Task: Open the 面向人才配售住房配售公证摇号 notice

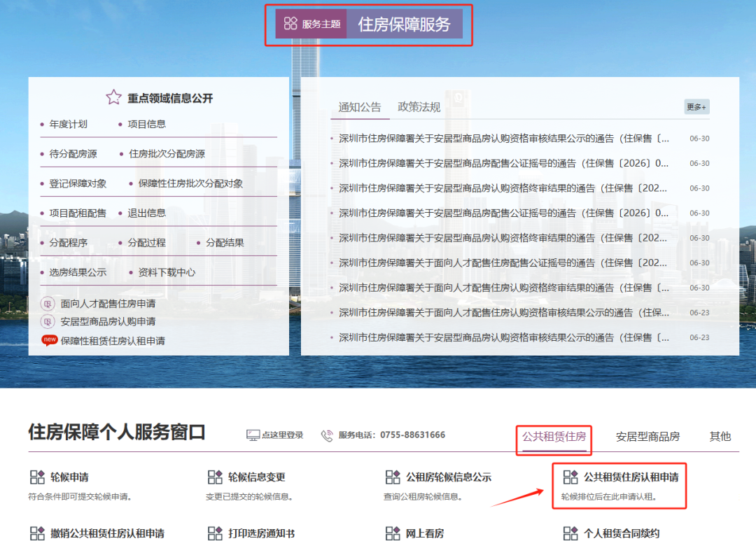Action: [503, 262]
